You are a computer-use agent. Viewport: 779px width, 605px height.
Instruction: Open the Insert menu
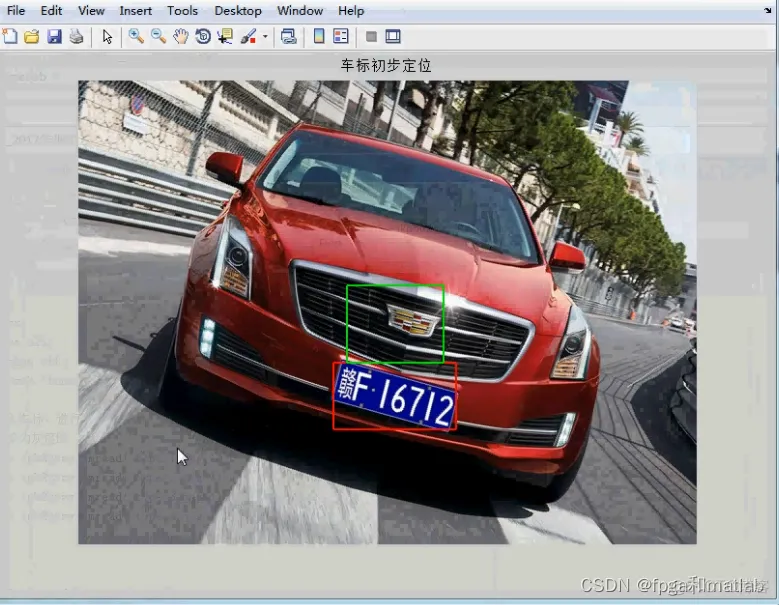[x=136, y=10]
